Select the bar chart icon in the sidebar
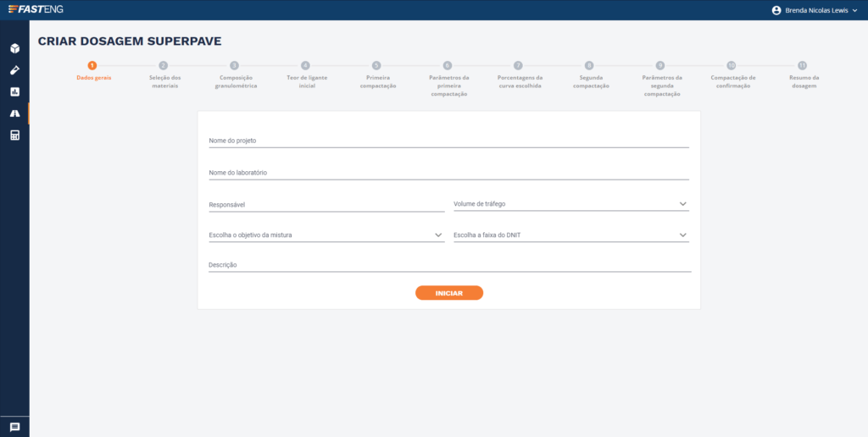The width and height of the screenshot is (868, 437). [x=14, y=91]
